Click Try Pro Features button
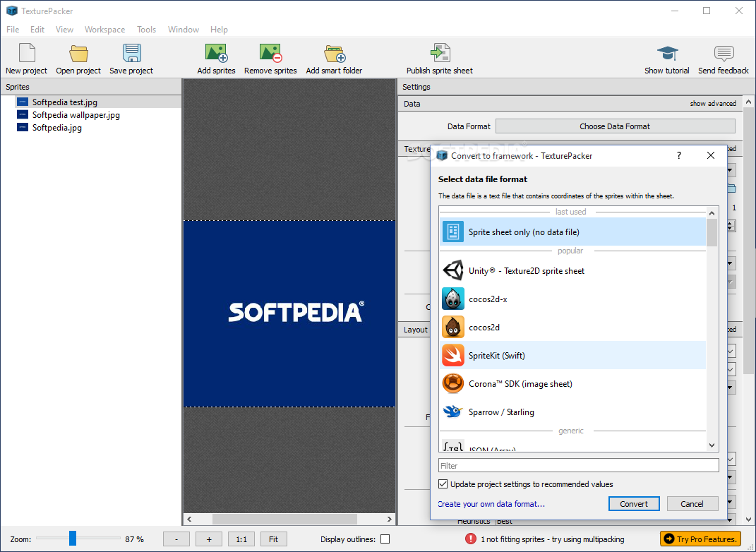756x552 pixels. (x=700, y=539)
